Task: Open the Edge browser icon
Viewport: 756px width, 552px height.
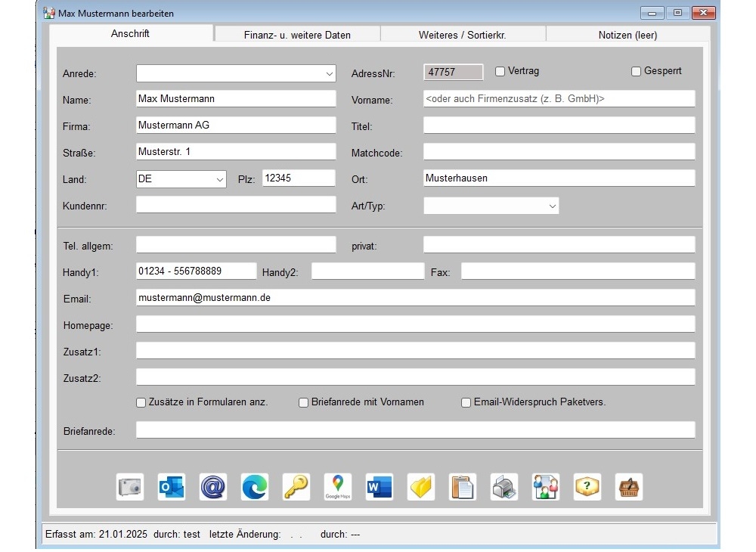Action: 255,487
